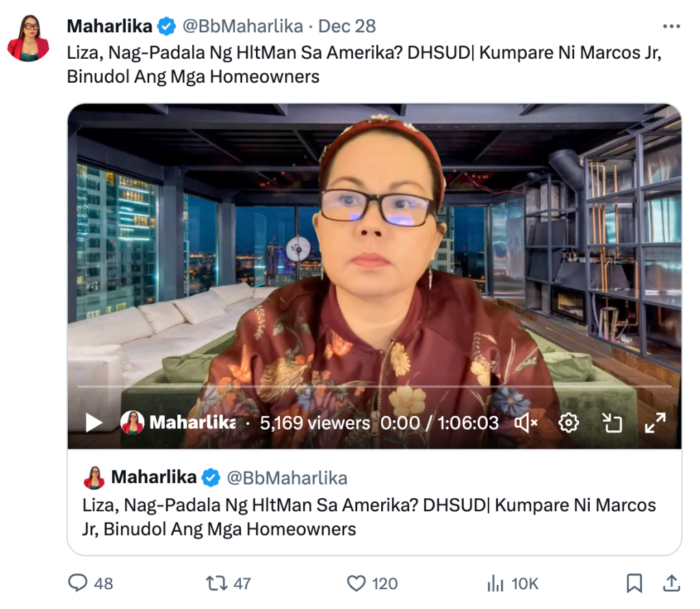The width and height of the screenshot is (700, 609).
Task: Click the video progress bar
Action: pos(374,386)
